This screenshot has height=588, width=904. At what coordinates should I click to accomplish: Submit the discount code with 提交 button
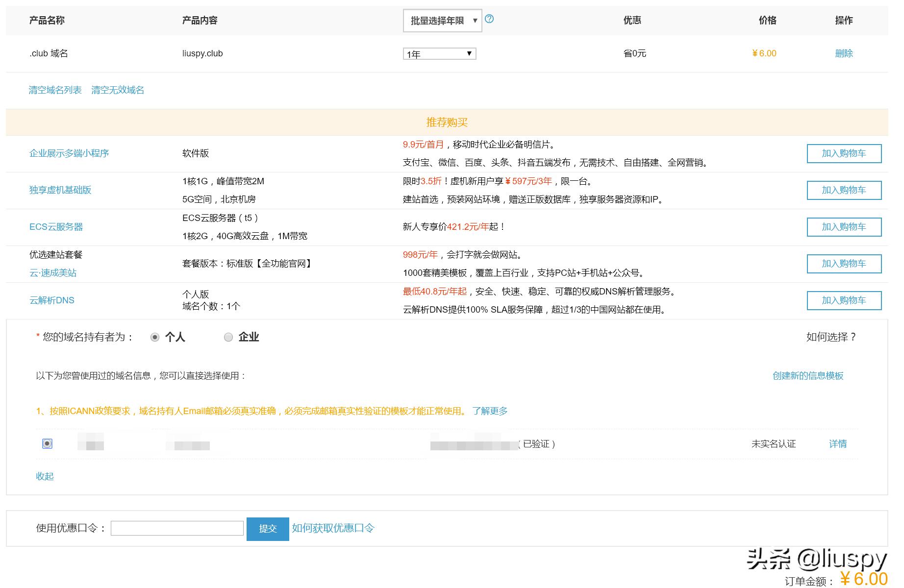[268, 528]
